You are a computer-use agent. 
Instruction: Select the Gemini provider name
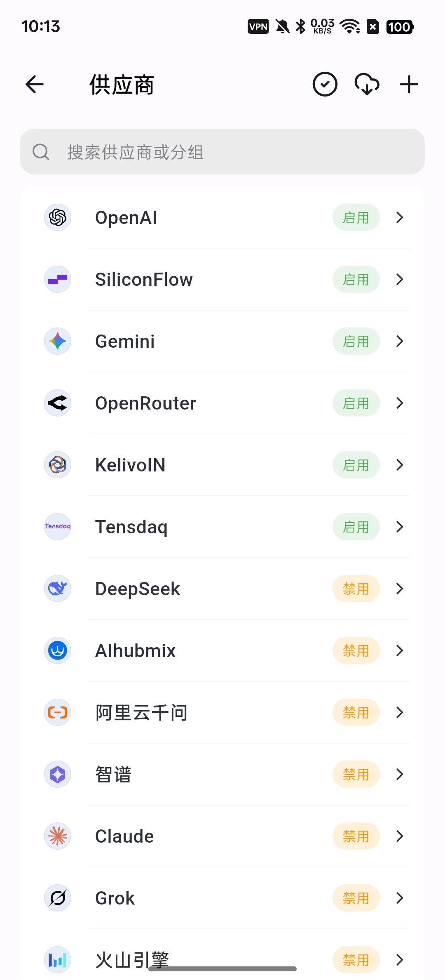125,342
